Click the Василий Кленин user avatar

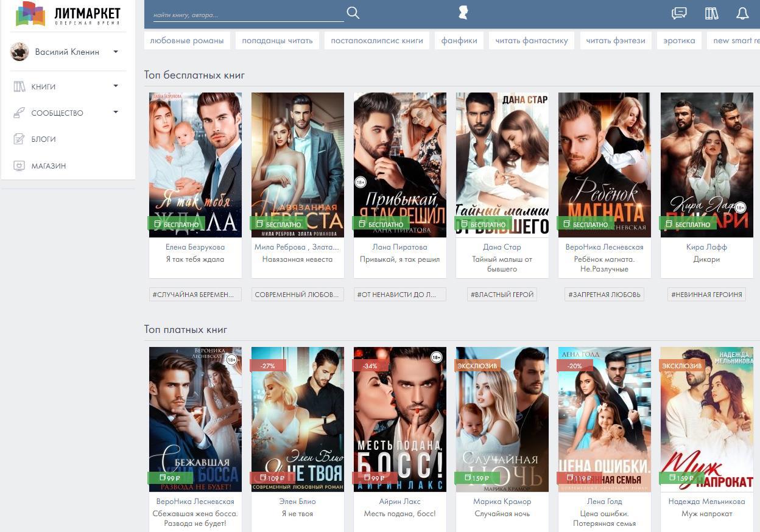19,52
